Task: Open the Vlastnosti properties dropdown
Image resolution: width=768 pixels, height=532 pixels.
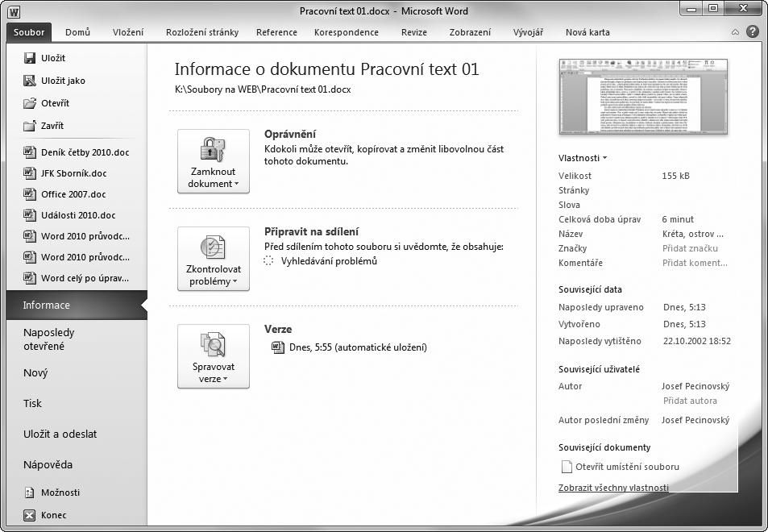Action: [583, 158]
